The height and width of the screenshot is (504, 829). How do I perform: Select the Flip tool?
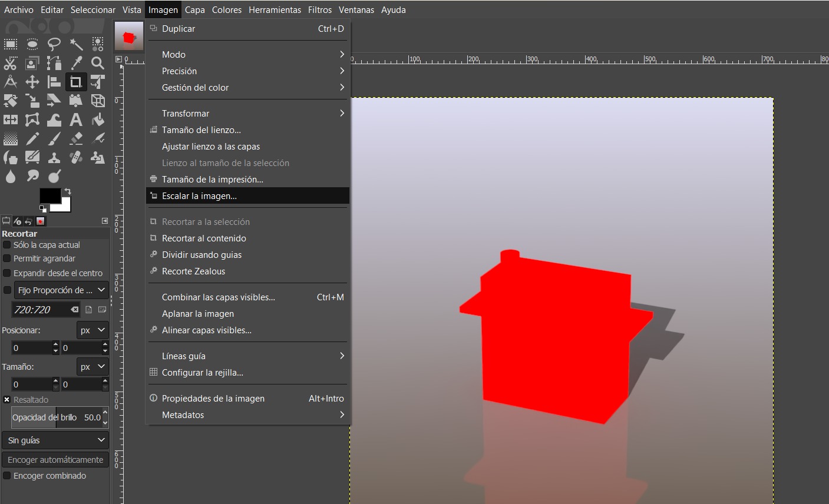pyautogui.click(x=11, y=120)
